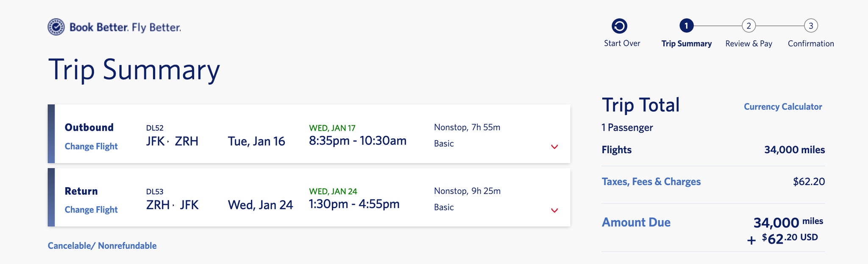Click the Confirmation step label

(810, 43)
